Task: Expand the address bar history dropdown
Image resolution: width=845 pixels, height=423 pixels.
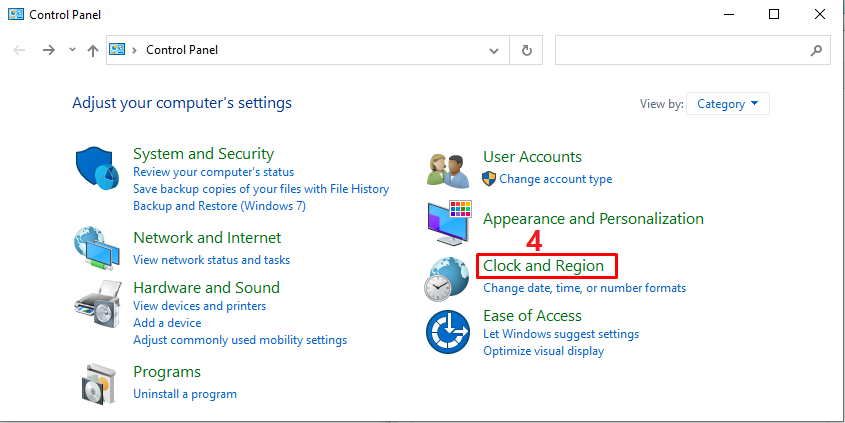Action: pyautogui.click(x=494, y=50)
